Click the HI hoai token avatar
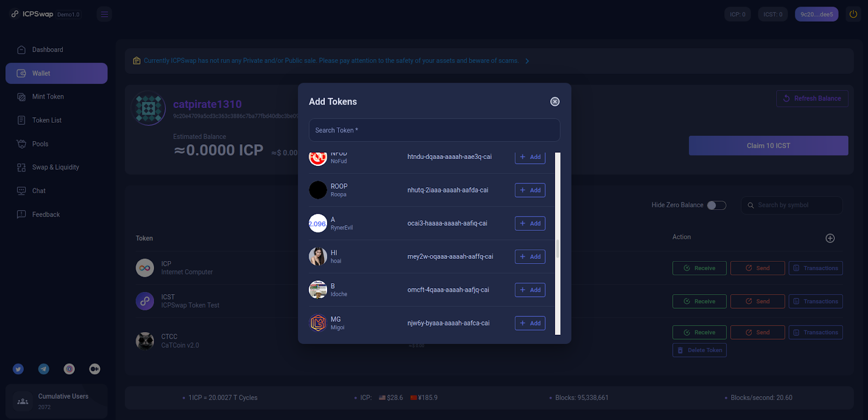The width and height of the screenshot is (868, 420). (x=318, y=257)
